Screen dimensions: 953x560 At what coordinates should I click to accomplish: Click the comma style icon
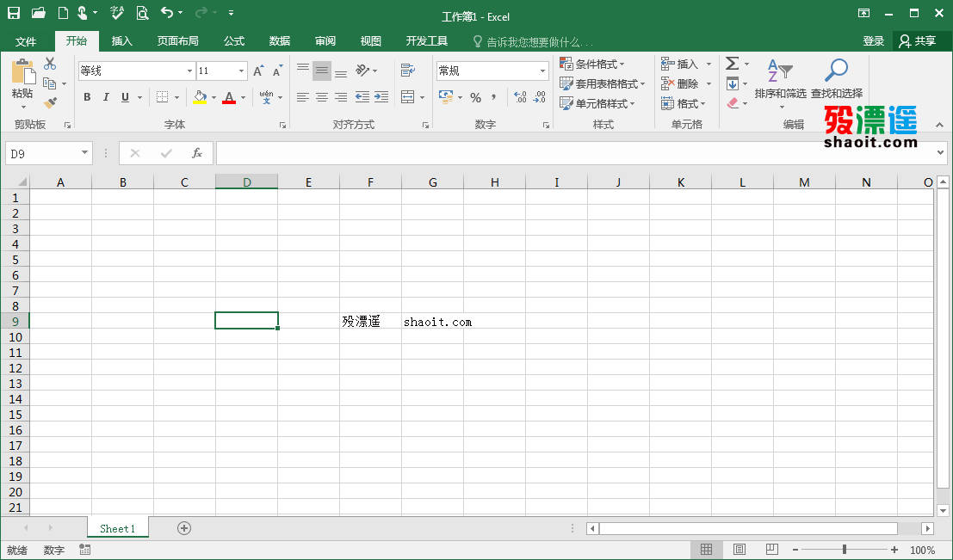pyautogui.click(x=493, y=97)
